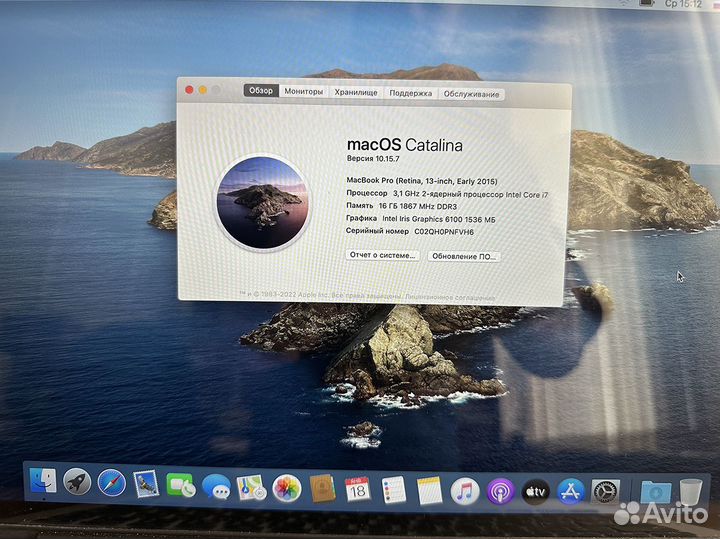
Task: Click the macOS Catalina round logo image
Action: (263, 202)
